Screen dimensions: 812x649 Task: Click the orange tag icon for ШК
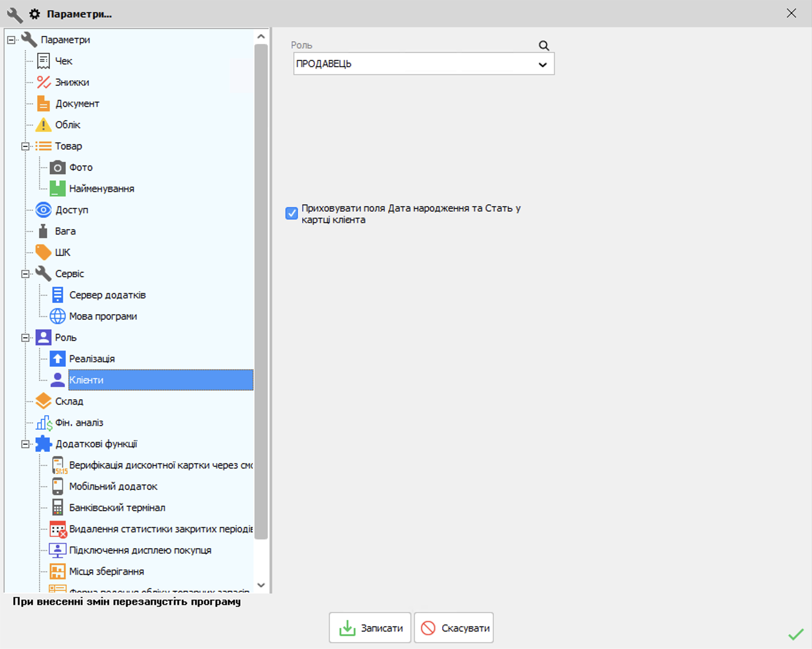[x=43, y=252]
